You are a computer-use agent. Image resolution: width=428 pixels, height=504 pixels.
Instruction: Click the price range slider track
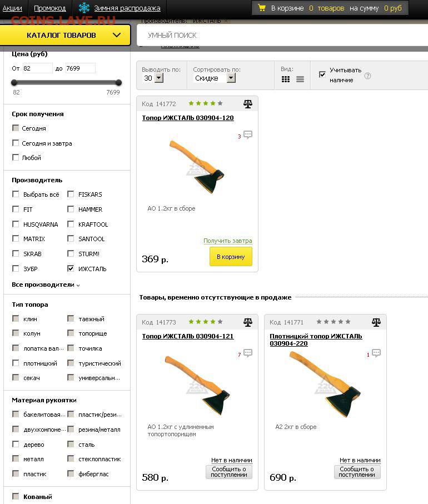66,83
